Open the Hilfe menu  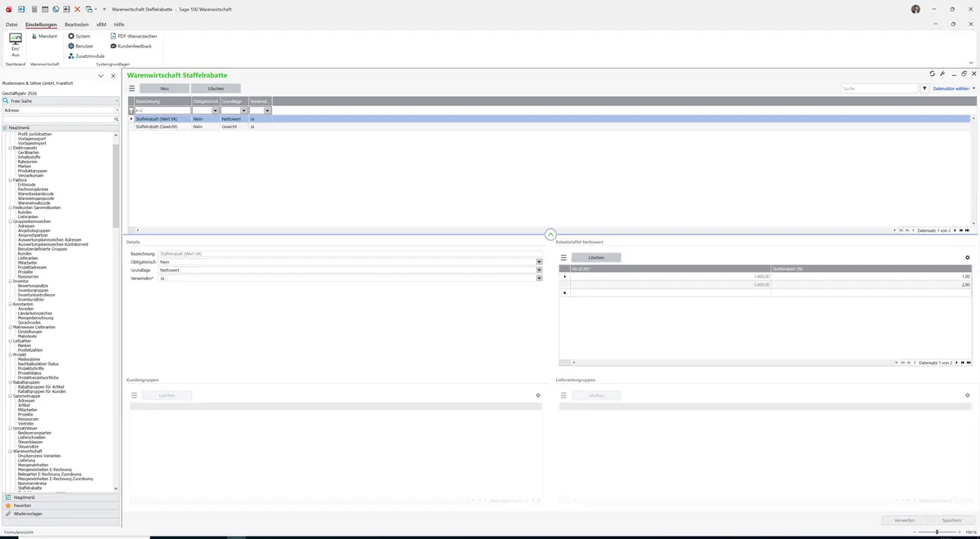click(x=119, y=24)
